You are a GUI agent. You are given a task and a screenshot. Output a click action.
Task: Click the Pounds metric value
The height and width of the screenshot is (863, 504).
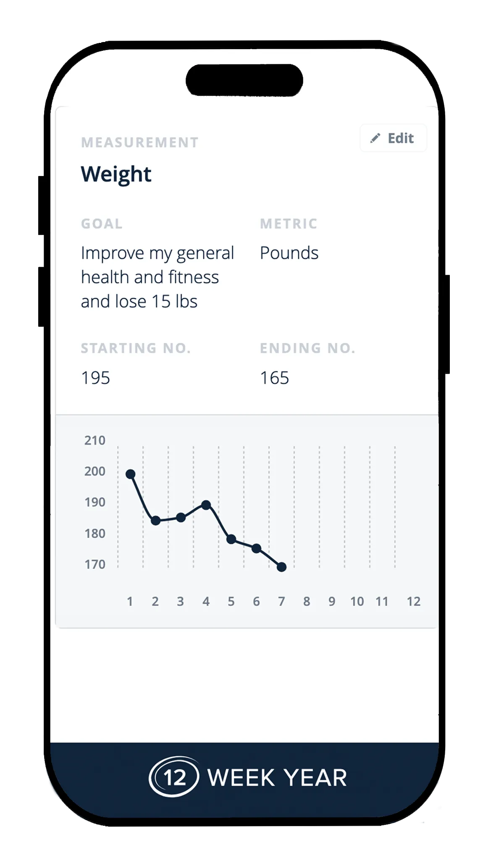point(289,253)
